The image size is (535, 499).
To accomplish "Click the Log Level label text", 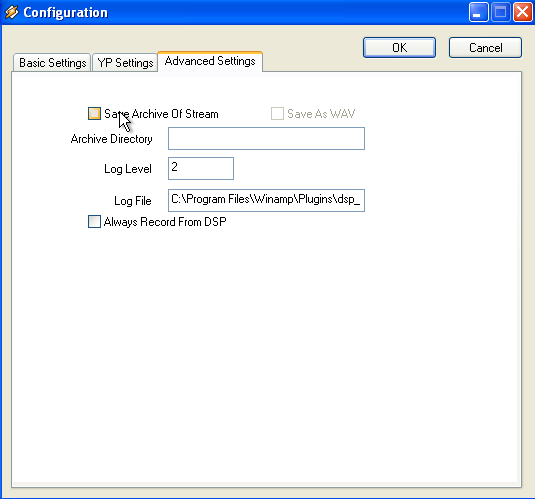I will pyautogui.click(x=128, y=169).
